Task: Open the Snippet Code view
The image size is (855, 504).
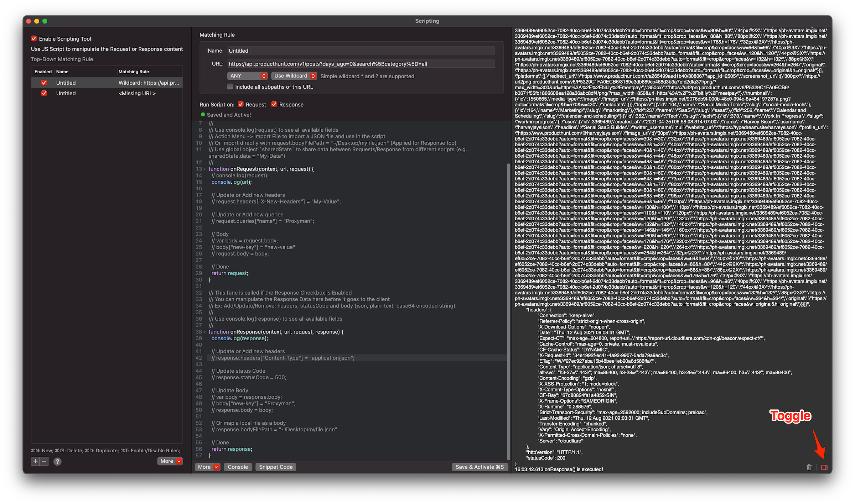Action: coord(275,467)
